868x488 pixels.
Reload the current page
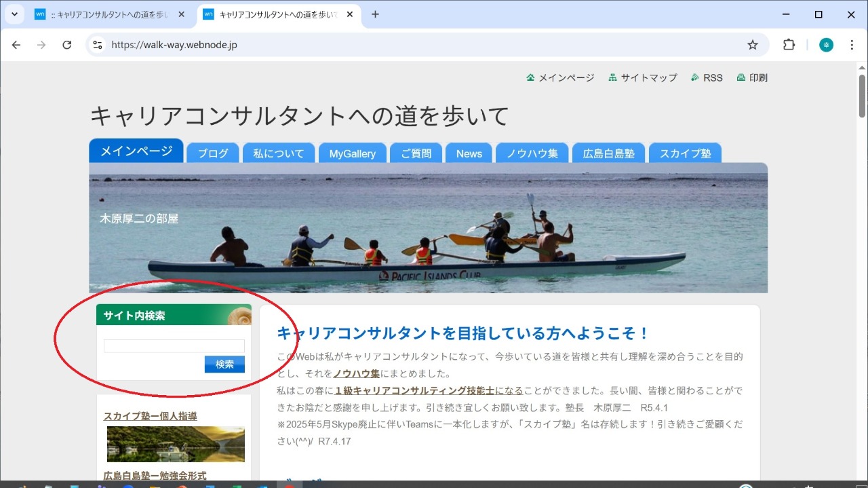[66, 45]
